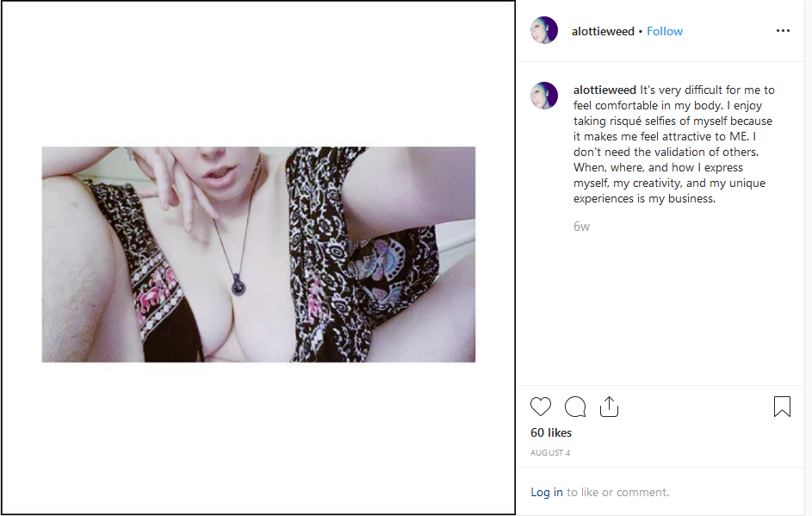Open the alottieweed username in the header

pos(603,31)
